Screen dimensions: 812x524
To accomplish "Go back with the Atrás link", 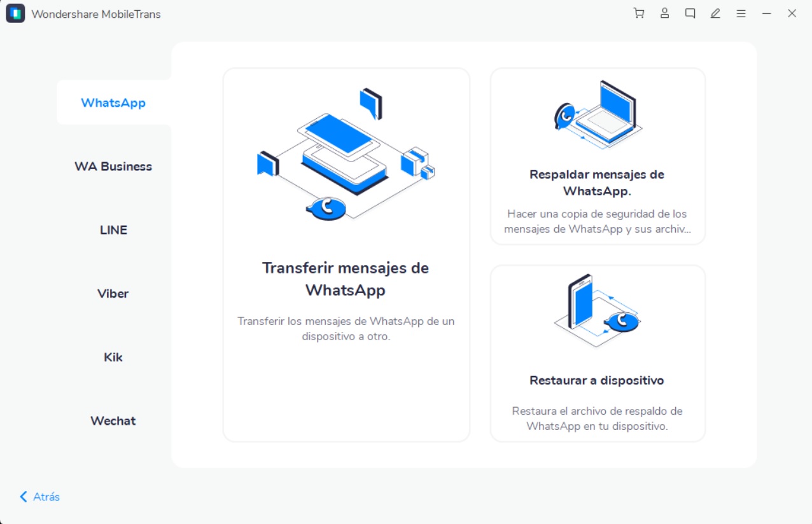I will point(40,497).
